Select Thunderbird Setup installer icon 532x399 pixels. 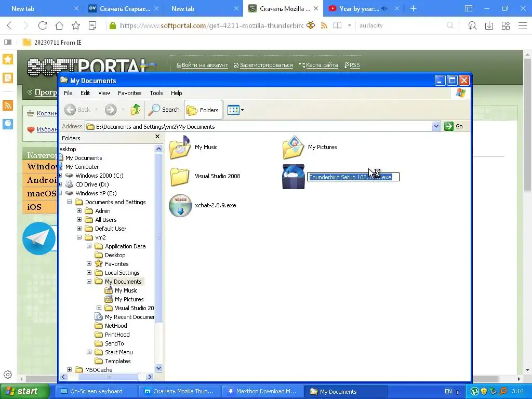[294, 177]
